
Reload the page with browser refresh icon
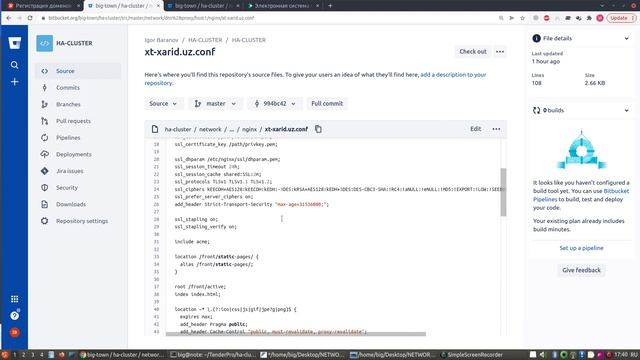[30, 18]
